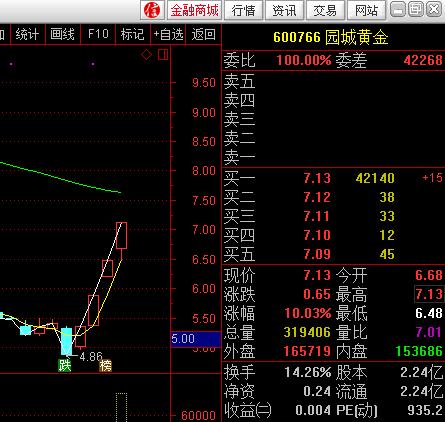Click the red circular brokerage logo icon
Image resolution: width=445 pixels, height=422 pixels.
click(152, 10)
